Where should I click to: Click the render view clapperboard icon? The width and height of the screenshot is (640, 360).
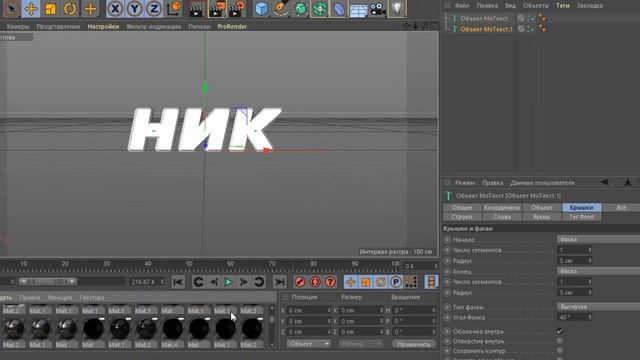pyautogui.click(x=197, y=9)
